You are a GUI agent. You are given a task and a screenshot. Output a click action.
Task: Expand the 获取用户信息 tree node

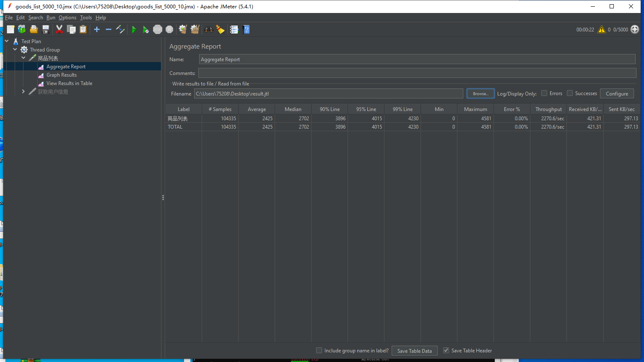pos(23,91)
